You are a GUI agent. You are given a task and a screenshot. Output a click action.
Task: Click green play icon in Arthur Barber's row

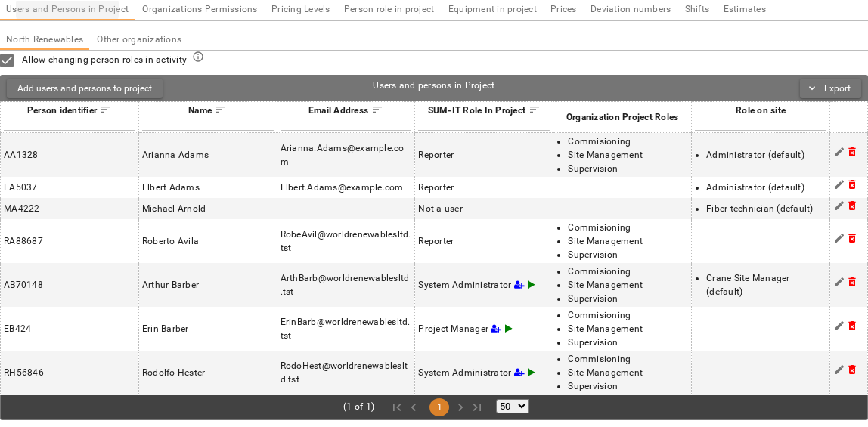pos(532,285)
